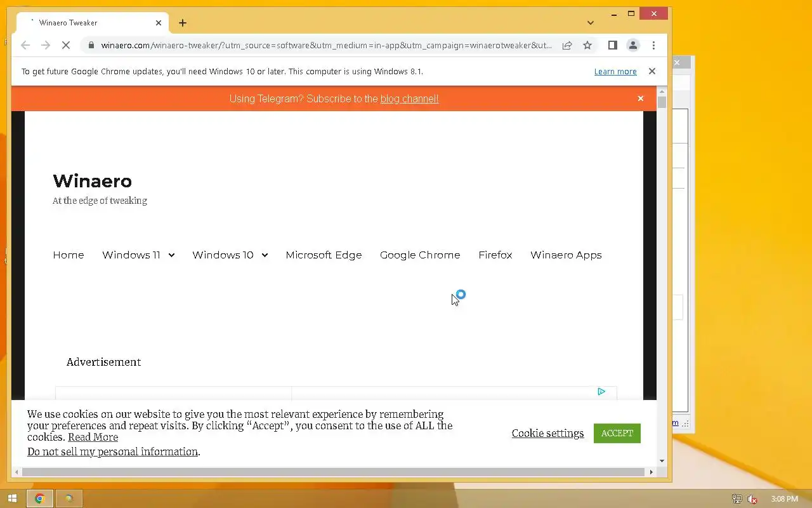
Task: Expand Windows 10 submenu chevron
Action: coord(265,255)
